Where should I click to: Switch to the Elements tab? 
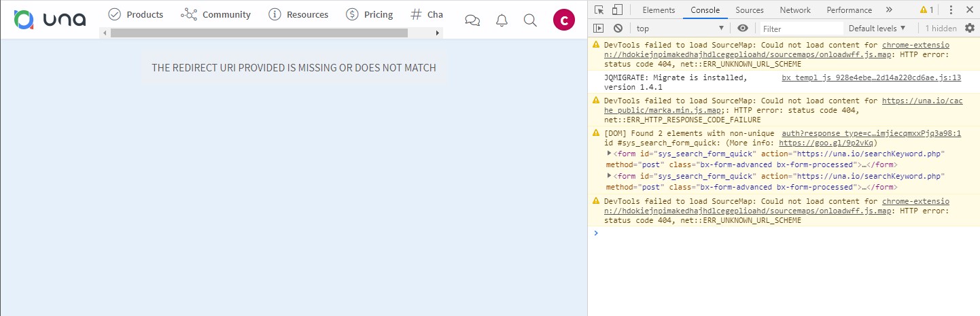pyautogui.click(x=659, y=10)
